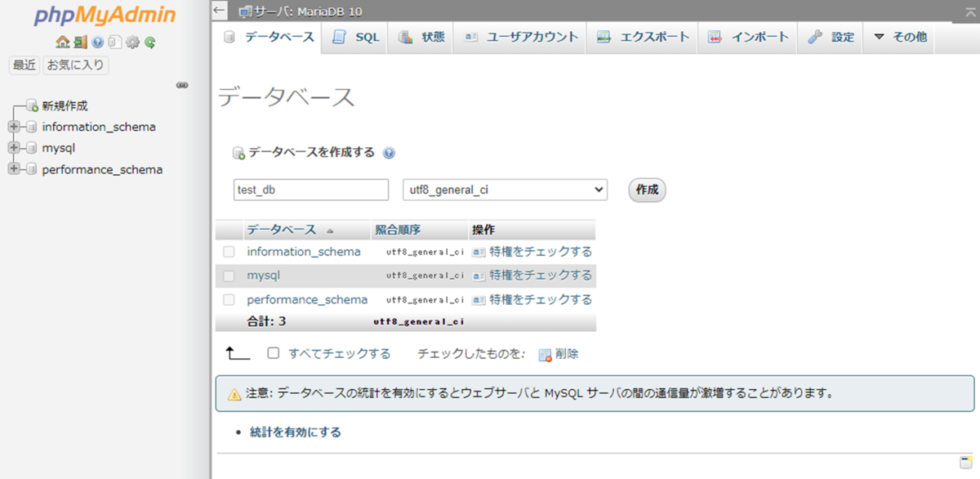This screenshot has height=479, width=980.
Task: Select 新規作成 in the navigation tree
Action: (65, 105)
